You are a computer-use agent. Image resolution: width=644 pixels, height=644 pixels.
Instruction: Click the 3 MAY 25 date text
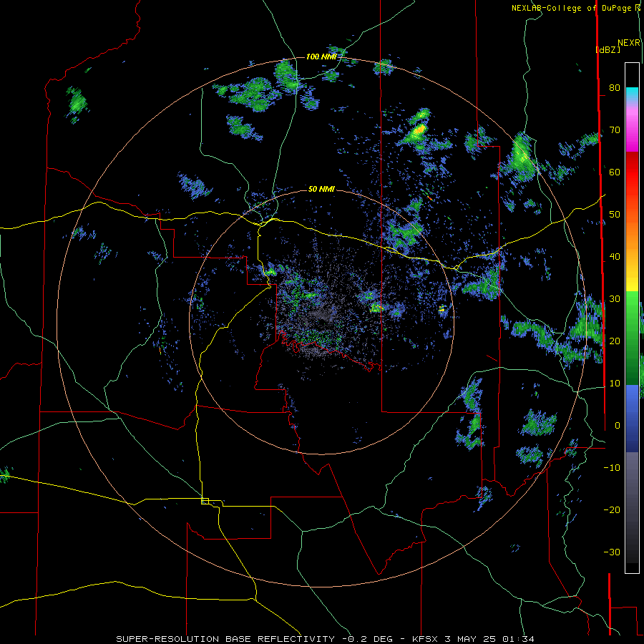[x=471, y=639]
